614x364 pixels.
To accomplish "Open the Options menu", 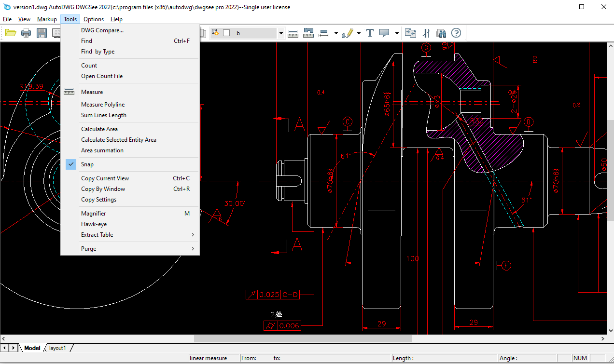I will click(x=94, y=19).
